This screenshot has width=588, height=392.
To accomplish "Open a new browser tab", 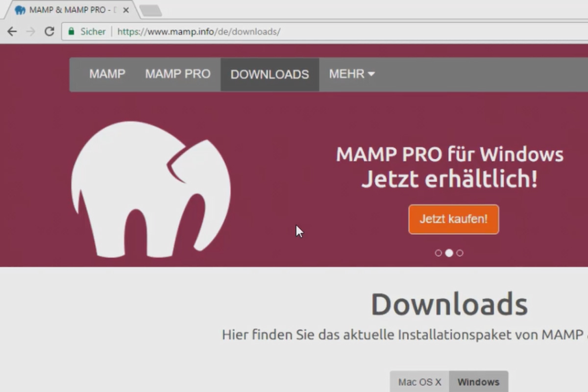I will pyautogui.click(x=150, y=10).
